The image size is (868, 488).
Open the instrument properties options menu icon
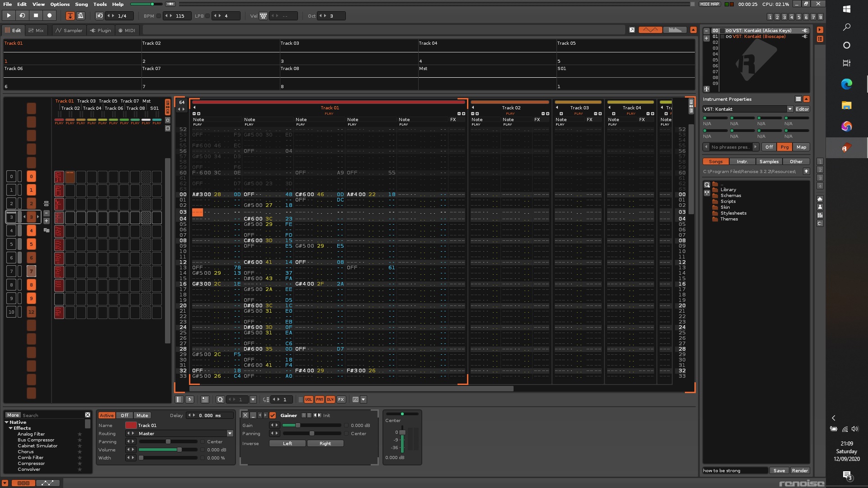[x=798, y=99]
